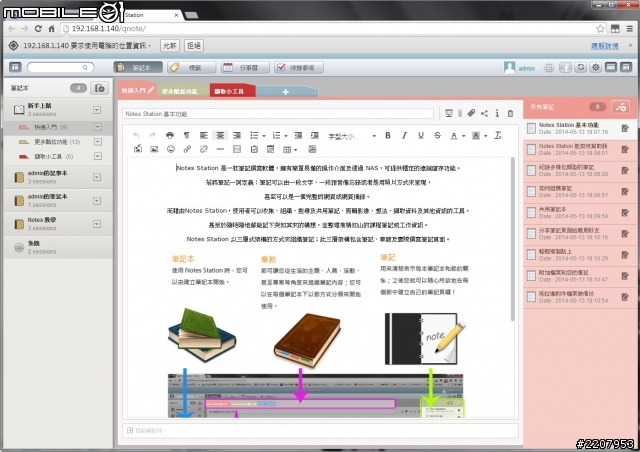Insert a horizontal line

point(220,149)
